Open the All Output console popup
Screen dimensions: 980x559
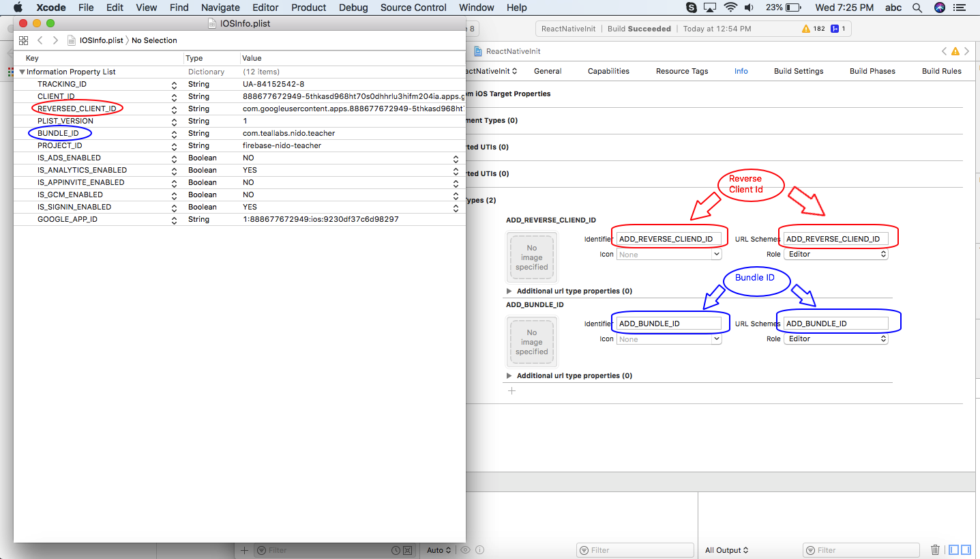click(727, 550)
